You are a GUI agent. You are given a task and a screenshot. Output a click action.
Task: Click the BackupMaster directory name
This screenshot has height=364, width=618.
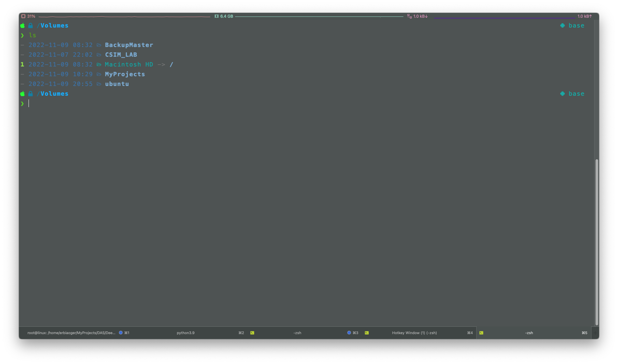click(129, 45)
